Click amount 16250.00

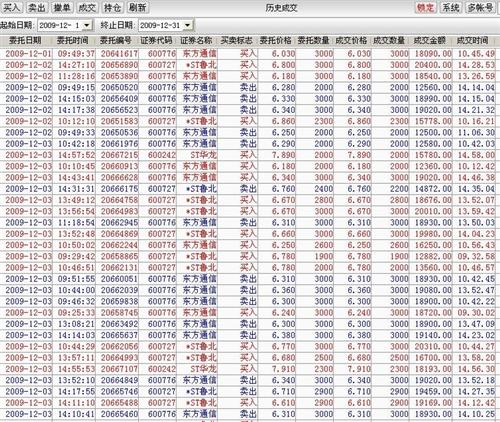coord(433,245)
